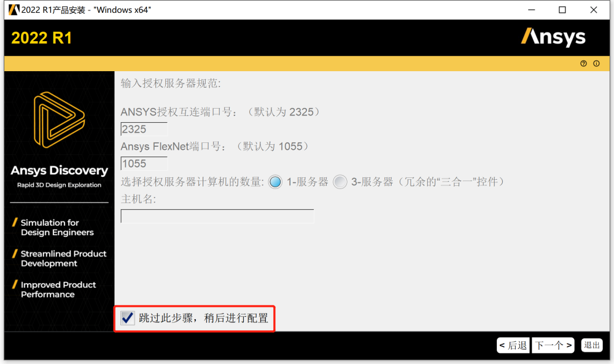The image size is (614, 364).
Task: Click the 主机名 label
Action: (x=138, y=199)
